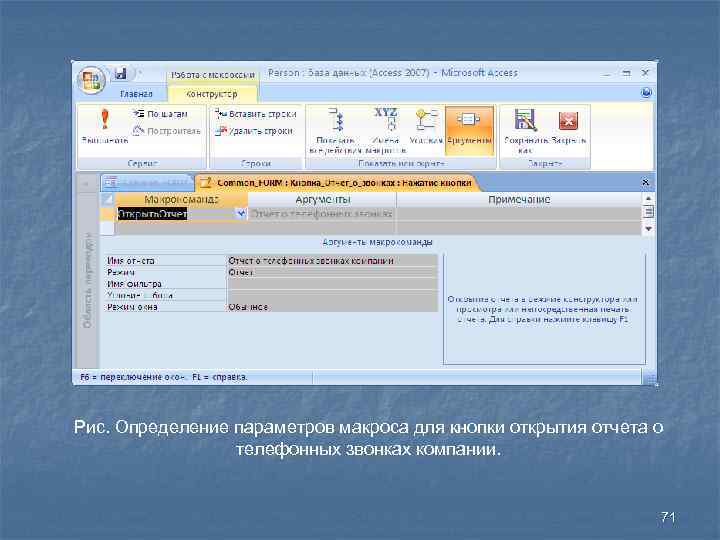Click the Условие отбора argument value field
This screenshot has width=720, height=540.
tap(332, 295)
